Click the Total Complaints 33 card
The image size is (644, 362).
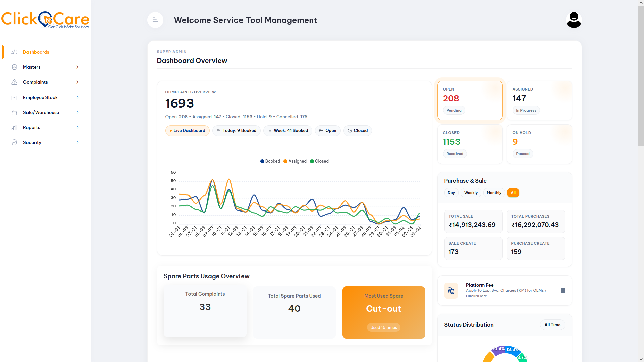[x=205, y=311]
